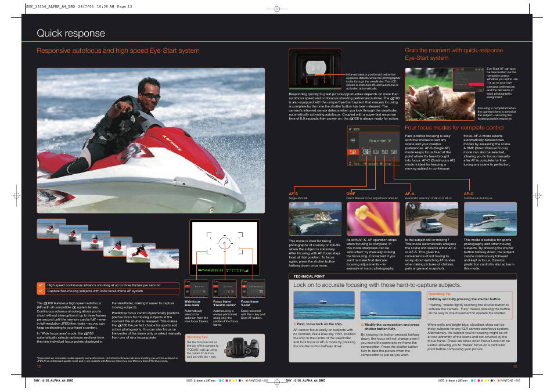Click the orange 'AF-A' label
554x392 pixels.
pos(409,194)
